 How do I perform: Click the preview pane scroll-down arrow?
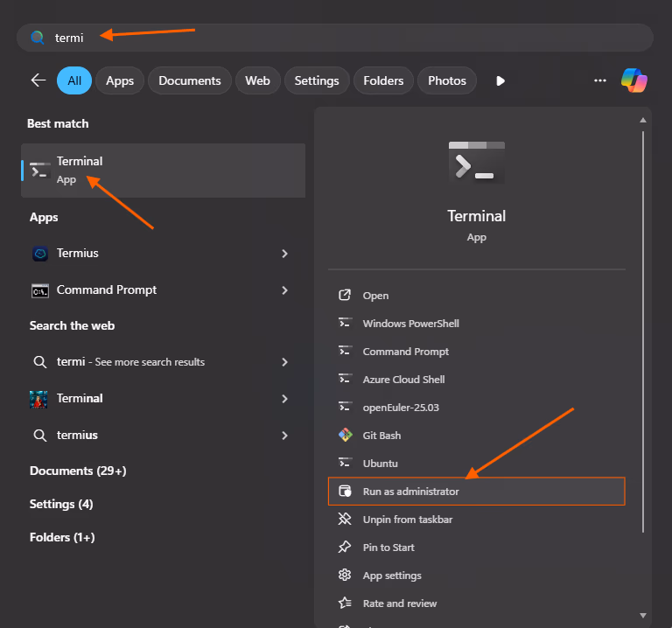tap(643, 616)
